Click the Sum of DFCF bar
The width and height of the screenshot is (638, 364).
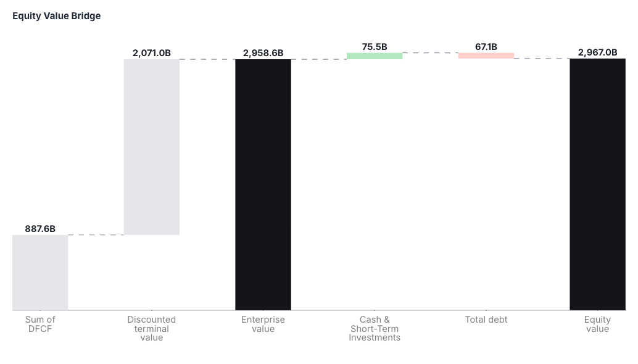click(40, 273)
